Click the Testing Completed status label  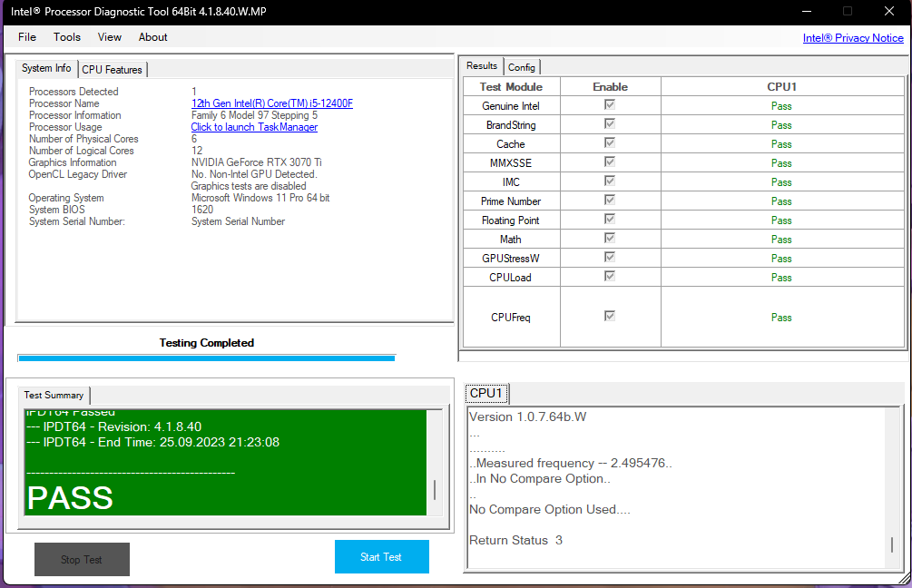[x=207, y=343]
